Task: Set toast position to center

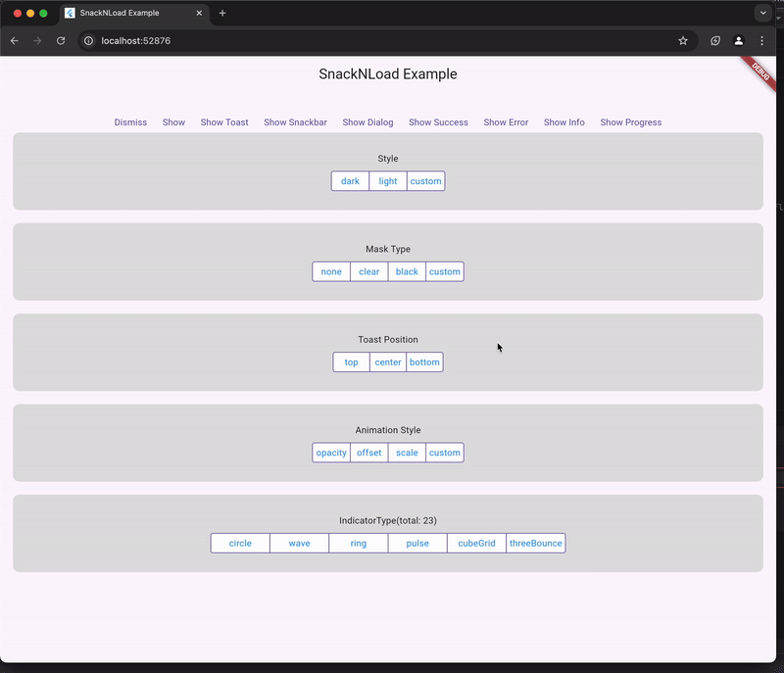Action: pos(387,361)
